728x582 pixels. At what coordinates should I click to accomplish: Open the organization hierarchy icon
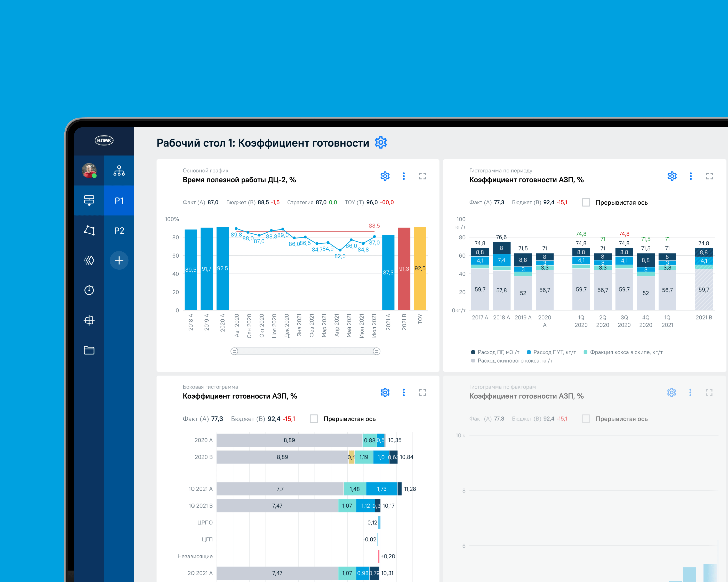(x=119, y=170)
